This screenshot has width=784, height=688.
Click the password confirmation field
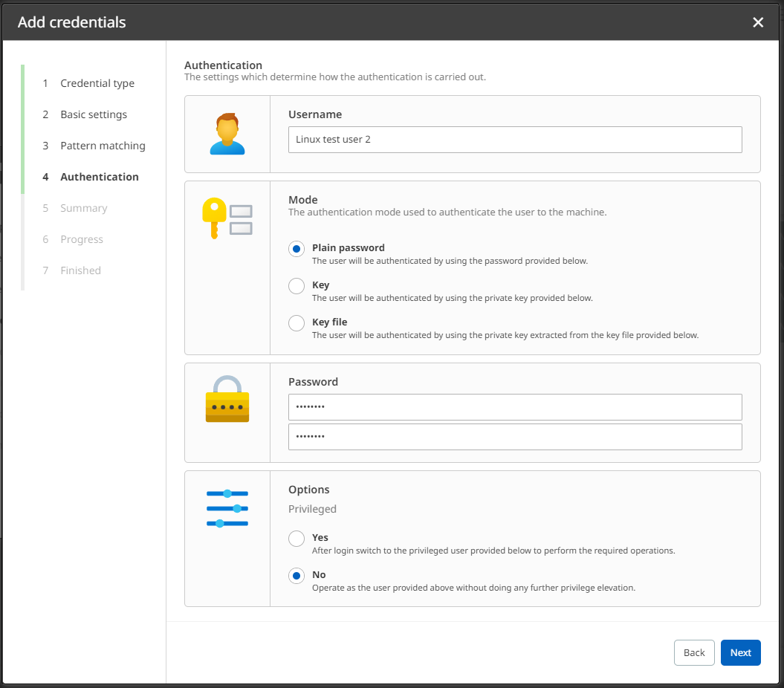pyautogui.click(x=515, y=437)
